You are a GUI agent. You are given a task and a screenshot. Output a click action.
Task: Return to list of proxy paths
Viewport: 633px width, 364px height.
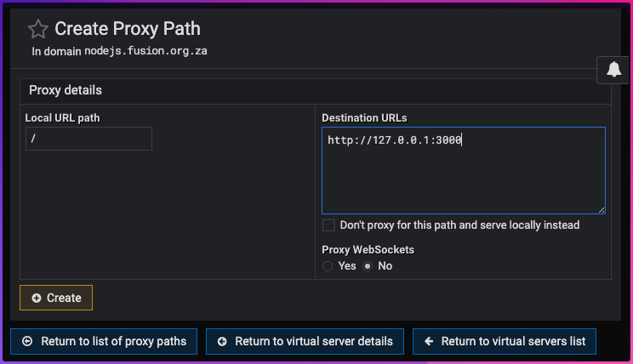(x=112, y=341)
